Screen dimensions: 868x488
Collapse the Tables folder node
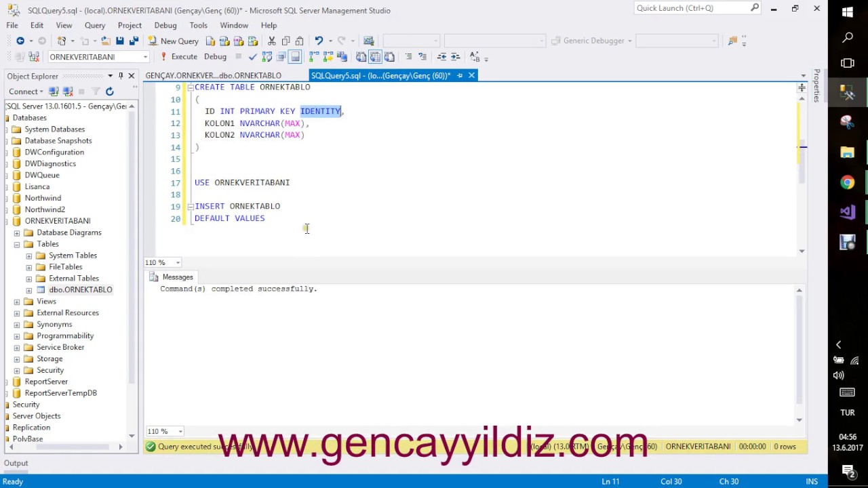click(x=17, y=244)
